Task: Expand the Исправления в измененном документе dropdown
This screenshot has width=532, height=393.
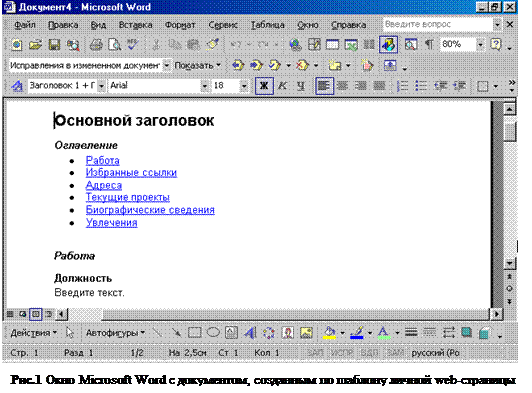Action: pos(167,65)
